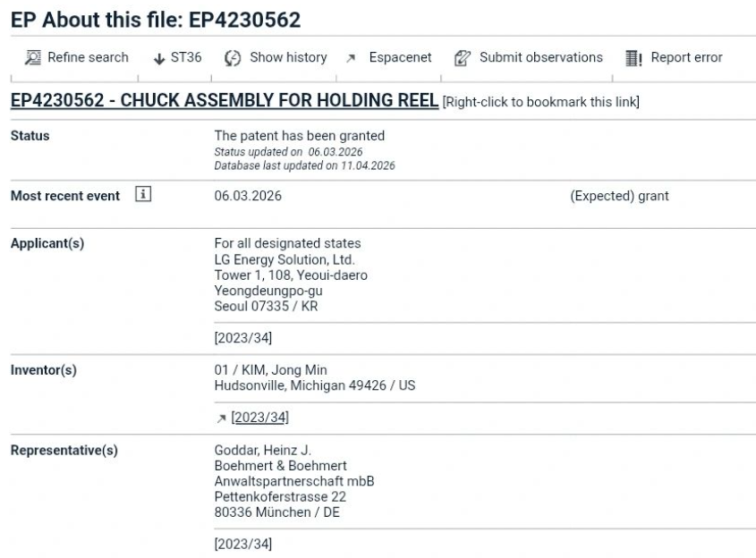
Task: Click [2023/34] reference under Representative(s)
Action: [x=243, y=544]
